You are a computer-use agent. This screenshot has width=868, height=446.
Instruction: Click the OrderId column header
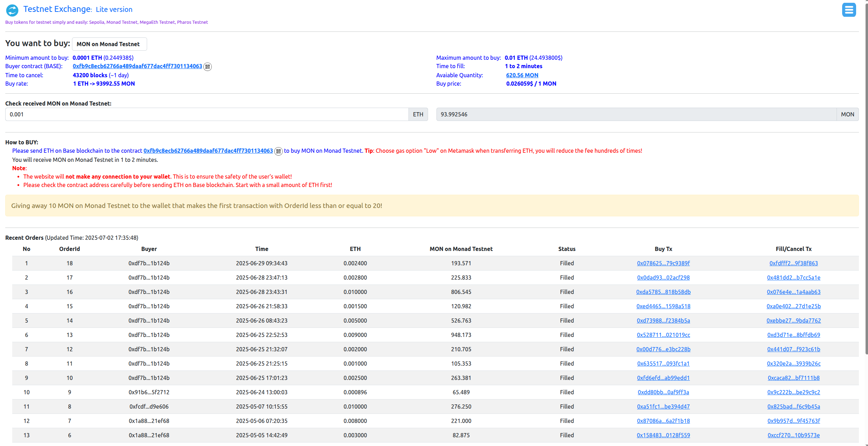point(70,249)
